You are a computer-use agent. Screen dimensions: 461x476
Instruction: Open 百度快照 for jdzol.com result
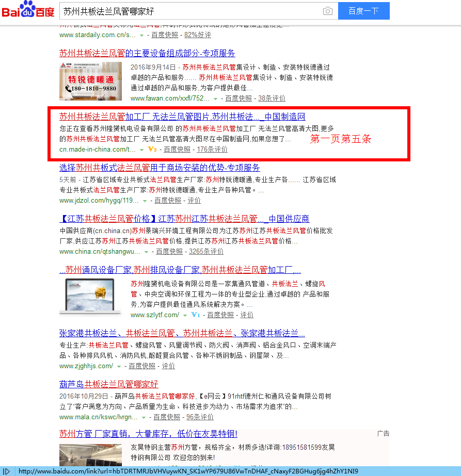[168, 201]
